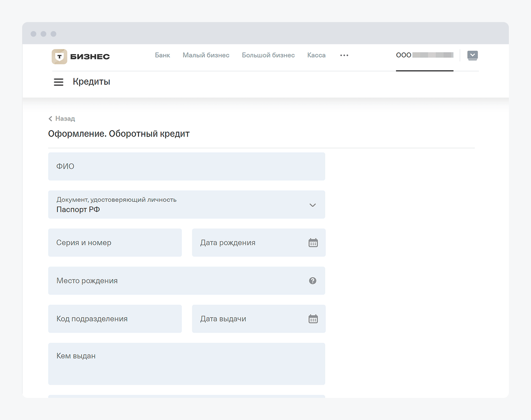This screenshot has width=531, height=420.
Task: Open calendar in Дата рождения field
Action: pyautogui.click(x=313, y=243)
